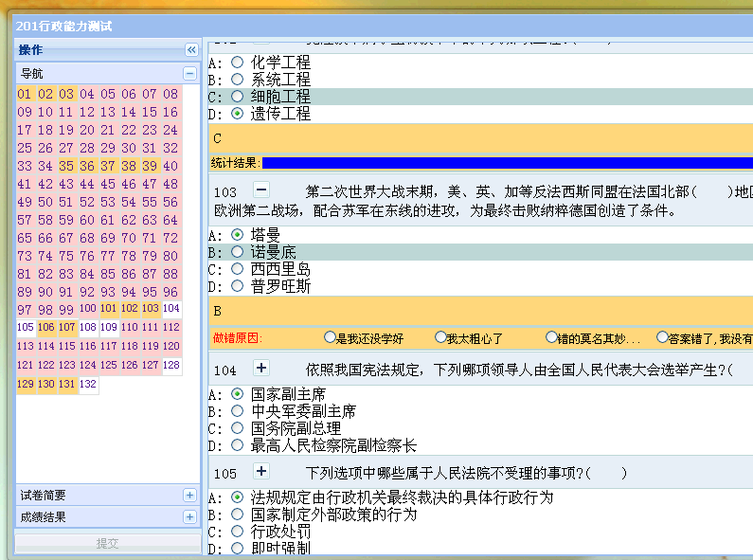Click the 提交 submit button
The image size is (753, 560).
click(108, 543)
